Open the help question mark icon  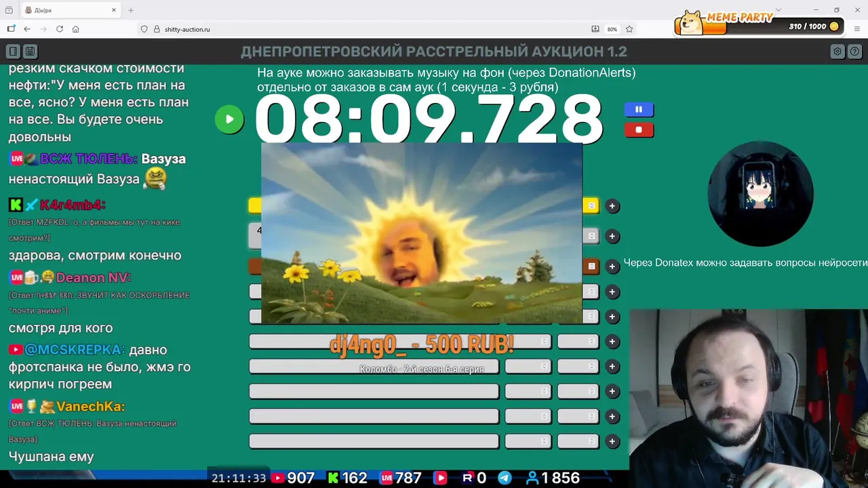pyautogui.click(x=854, y=52)
